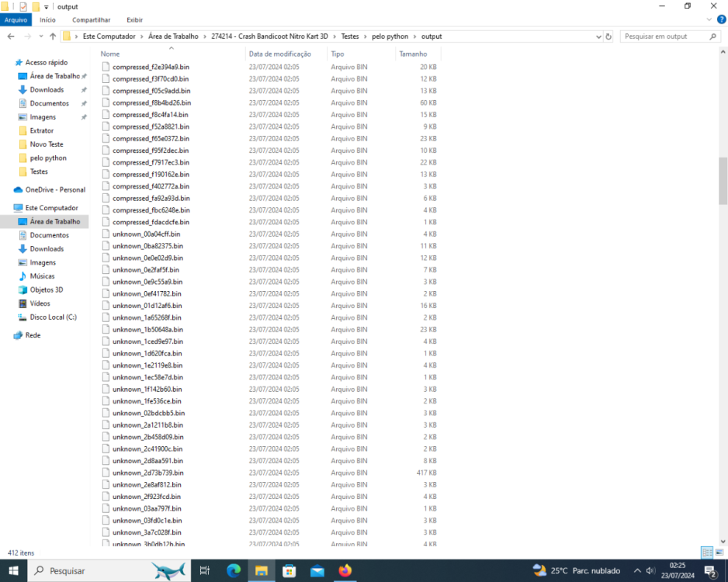Click the Back navigation arrow
728x582 pixels.
click(x=11, y=36)
